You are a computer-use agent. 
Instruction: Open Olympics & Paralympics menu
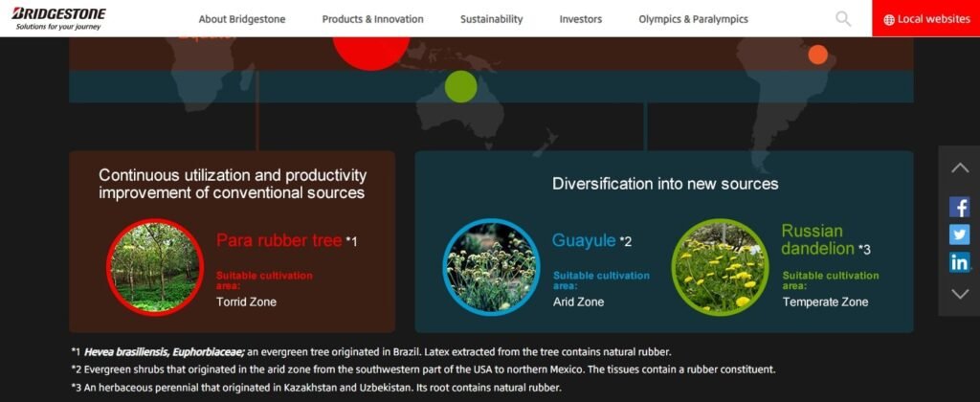(693, 19)
